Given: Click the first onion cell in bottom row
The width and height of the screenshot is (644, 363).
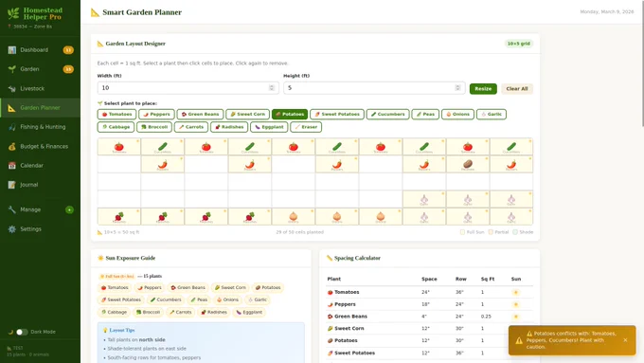Looking at the screenshot, I should [294, 217].
